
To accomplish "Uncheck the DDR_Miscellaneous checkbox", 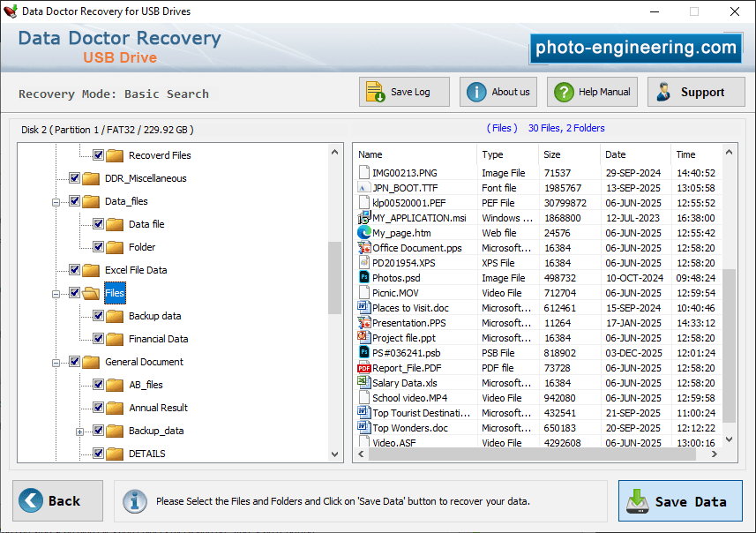I will pyautogui.click(x=74, y=178).
